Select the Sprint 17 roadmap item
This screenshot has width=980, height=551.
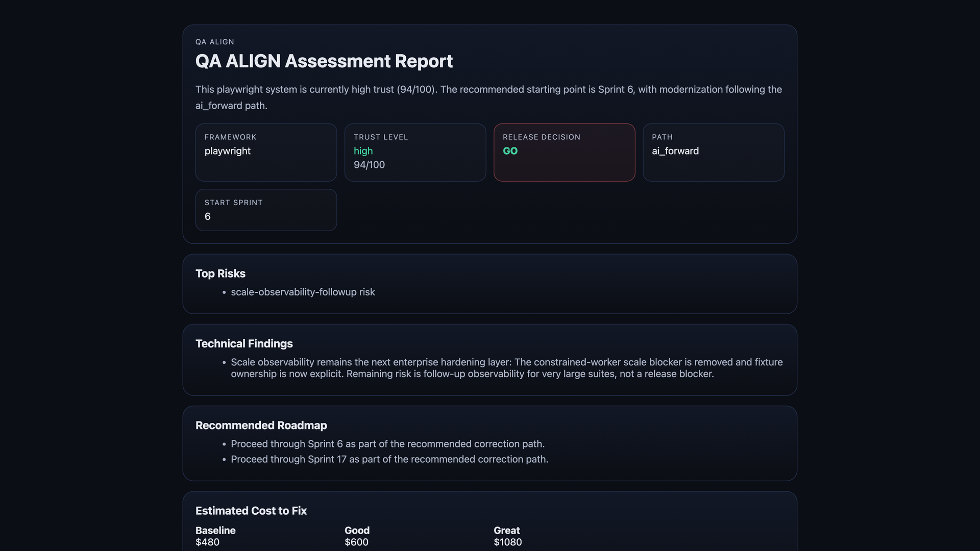tap(389, 459)
